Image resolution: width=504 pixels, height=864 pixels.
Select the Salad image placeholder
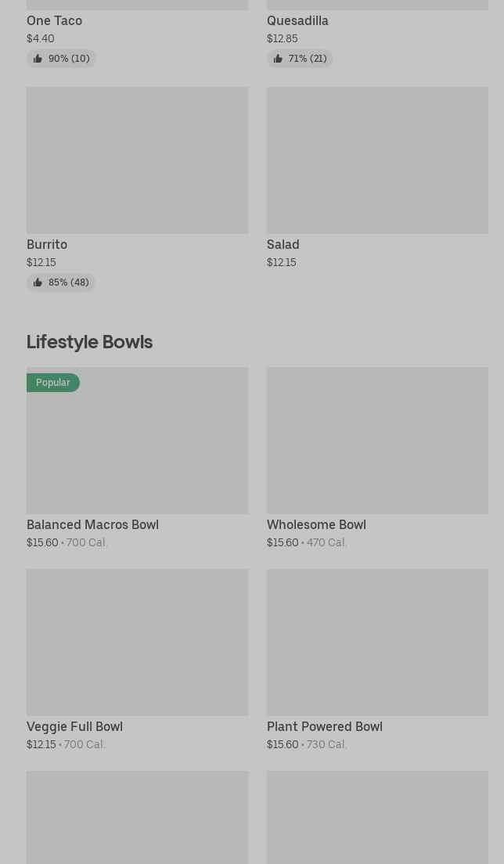point(377,160)
